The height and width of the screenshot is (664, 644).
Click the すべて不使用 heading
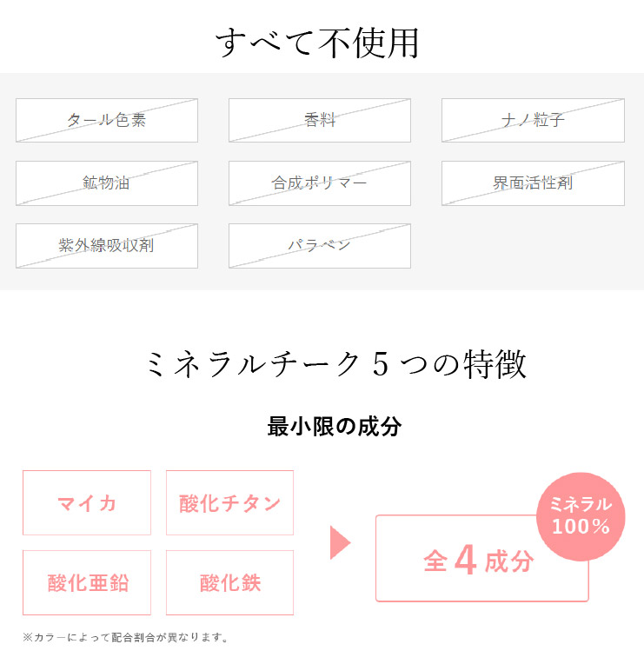coord(317,43)
